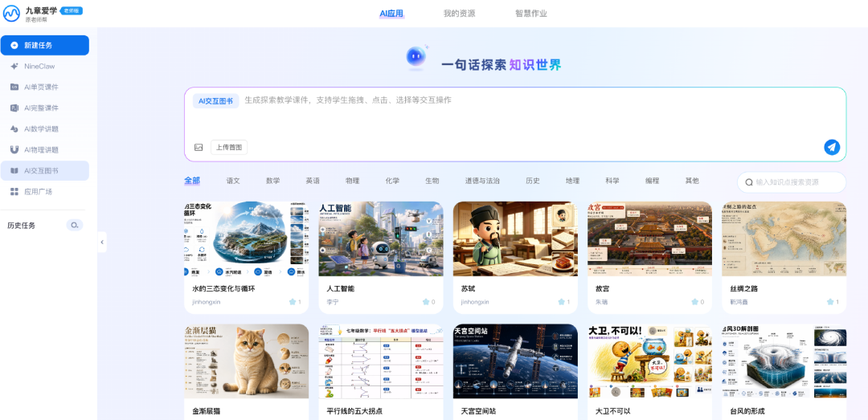The image size is (868, 420).
Task: Click the image icon in the prompt box
Action: tap(199, 147)
